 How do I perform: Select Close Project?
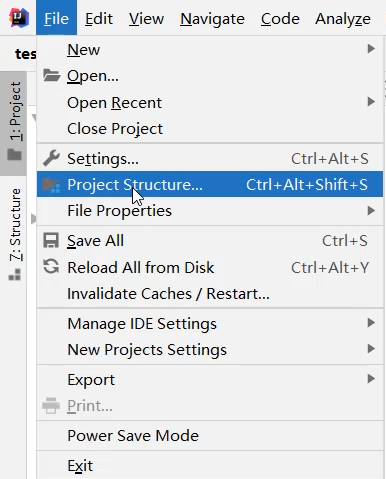tap(210, 129)
